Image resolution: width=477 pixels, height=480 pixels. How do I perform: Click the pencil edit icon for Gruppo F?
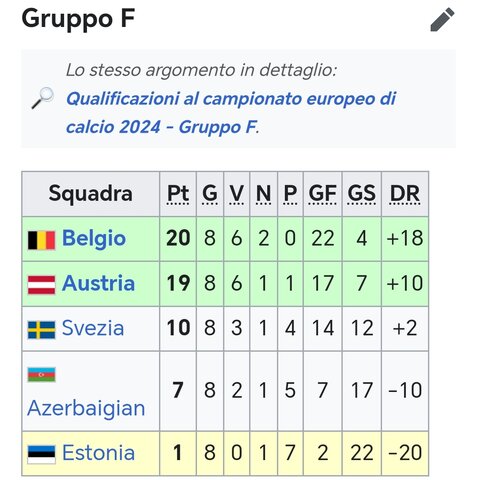442,20
